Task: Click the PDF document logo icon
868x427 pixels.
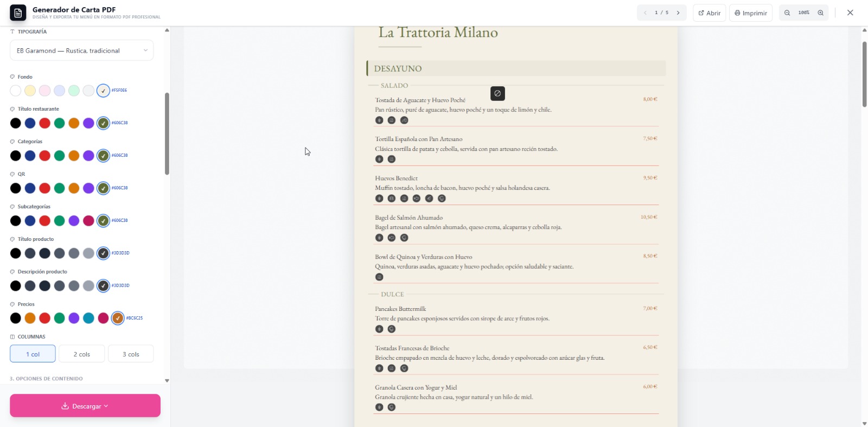Action: pyautogui.click(x=18, y=13)
